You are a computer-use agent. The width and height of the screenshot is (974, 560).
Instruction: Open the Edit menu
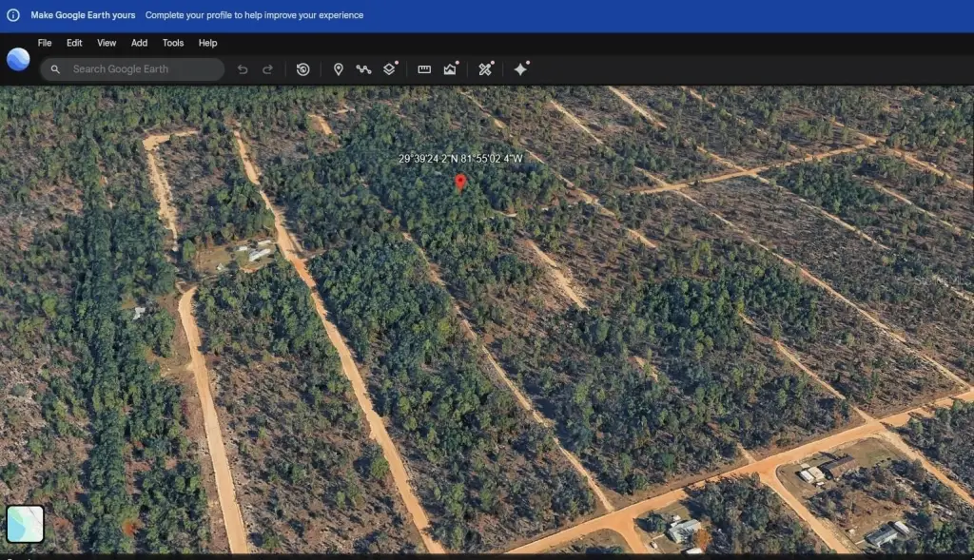coord(74,43)
